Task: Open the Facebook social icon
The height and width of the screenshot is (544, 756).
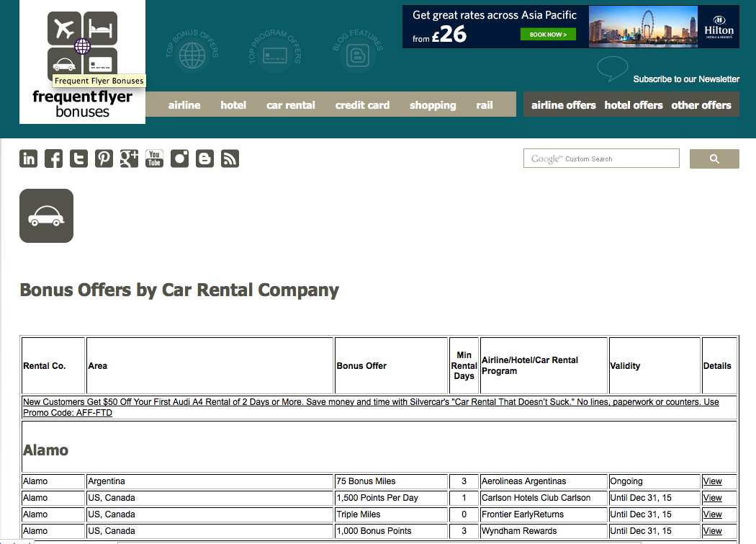Action: click(x=53, y=159)
